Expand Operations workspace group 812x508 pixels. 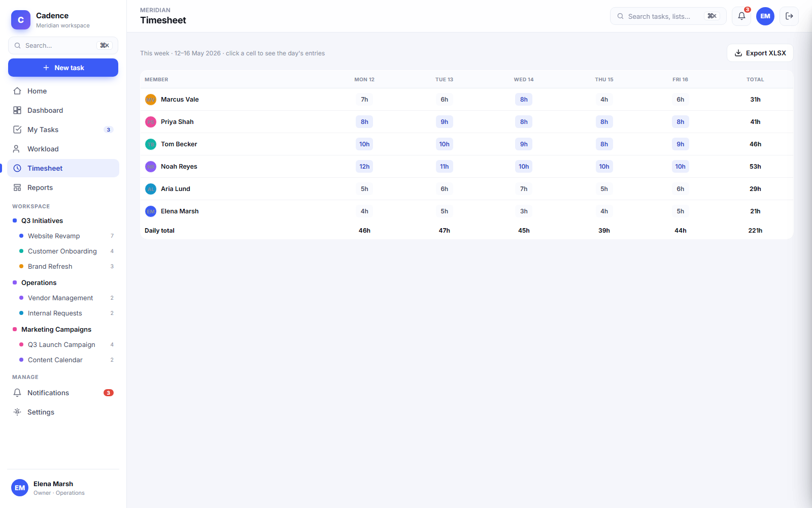click(63, 282)
